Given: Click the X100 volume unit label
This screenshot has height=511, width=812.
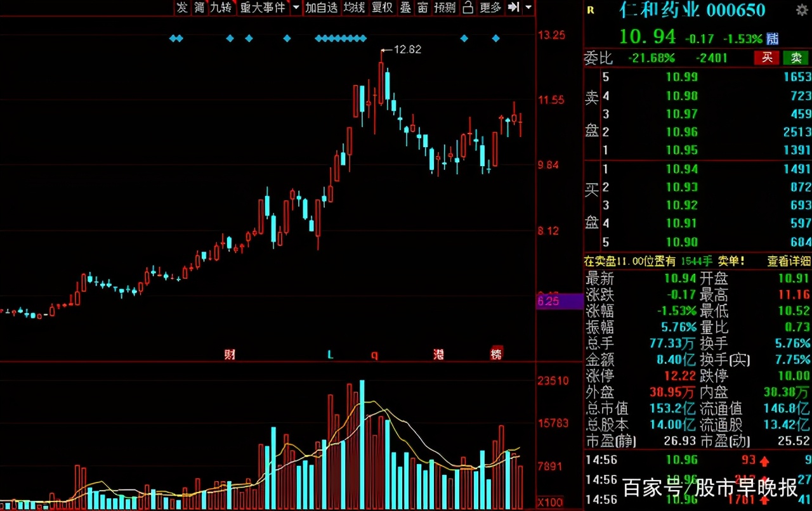Looking at the screenshot, I should (550, 502).
